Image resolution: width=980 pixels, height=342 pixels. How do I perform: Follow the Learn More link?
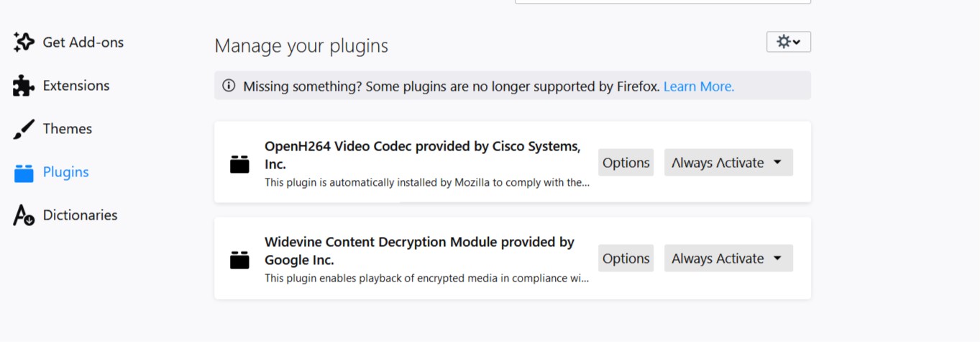(698, 86)
